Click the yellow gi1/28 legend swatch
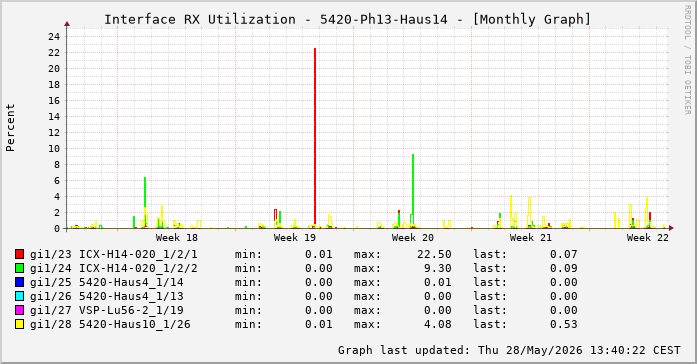This screenshot has width=697, height=364. tap(19, 324)
